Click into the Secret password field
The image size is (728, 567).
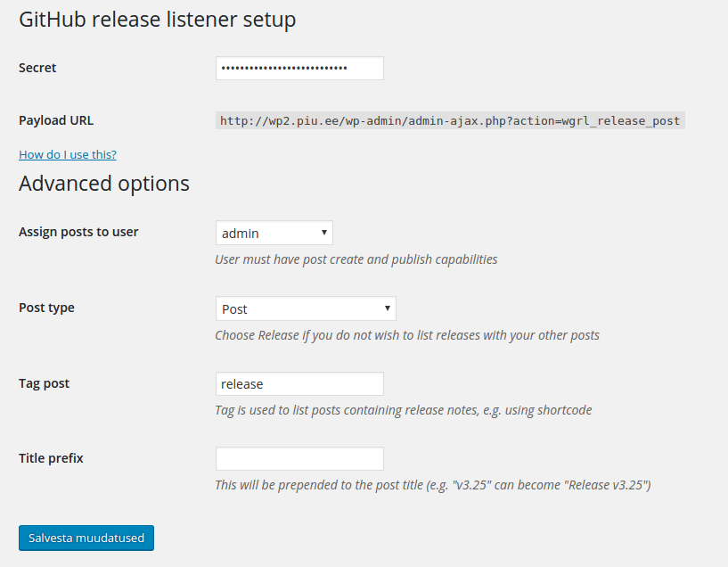tap(299, 69)
